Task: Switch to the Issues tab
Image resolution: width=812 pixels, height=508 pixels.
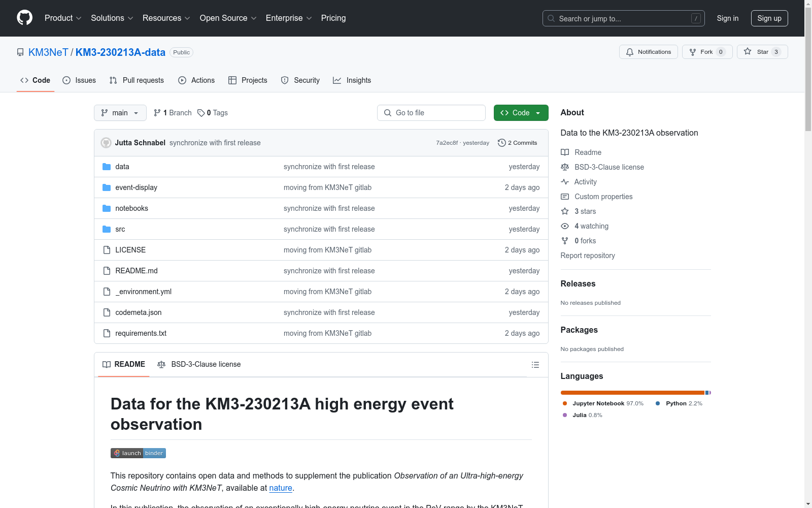Action: click(79, 80)
